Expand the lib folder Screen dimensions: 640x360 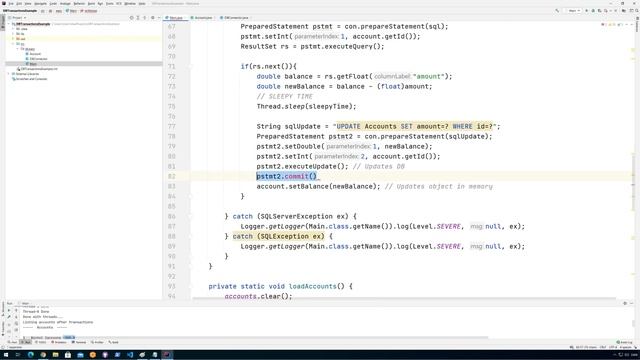13,34
